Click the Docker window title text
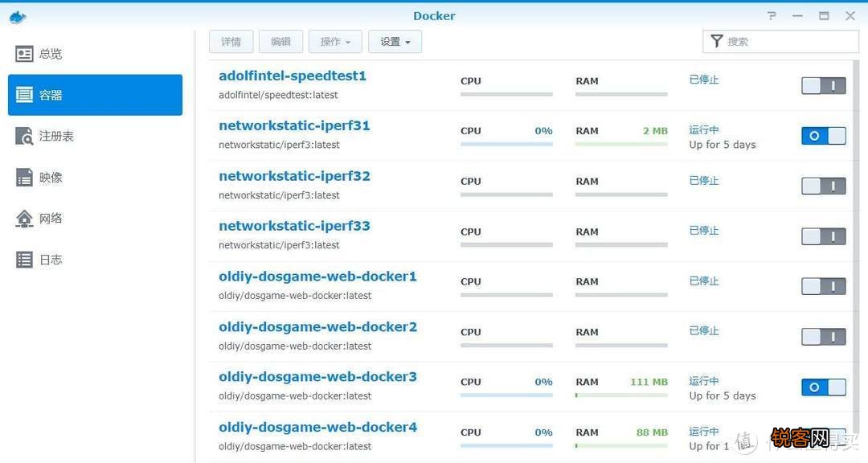The height and width of the screenshot is (463, 868). click(x=434, y=16)
